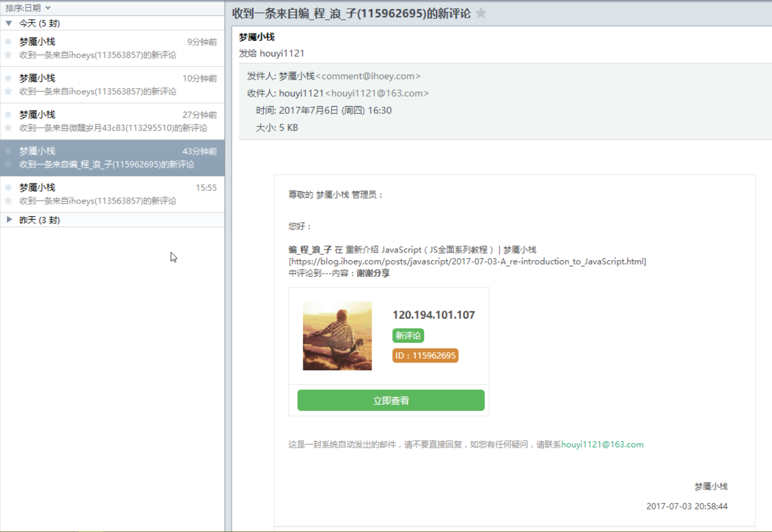The height and width of the screenshot is (532, 772).
Task: Open the ihoeys comment email from 9分钟前
Action: (112, 48)
